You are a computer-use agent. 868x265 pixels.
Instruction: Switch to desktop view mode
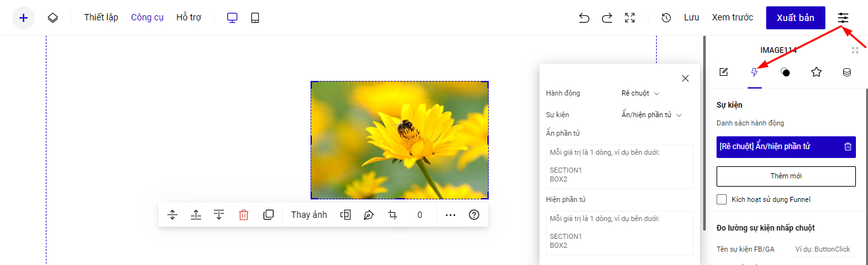click(x=232, y=18)
